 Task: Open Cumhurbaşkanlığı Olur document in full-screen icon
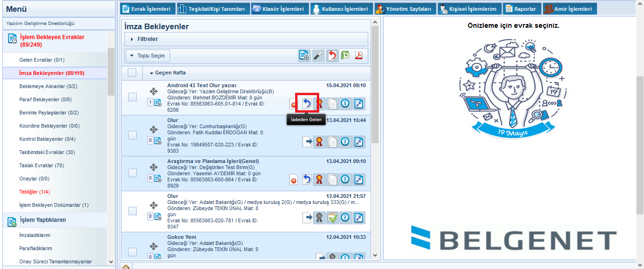click(359, 141)
